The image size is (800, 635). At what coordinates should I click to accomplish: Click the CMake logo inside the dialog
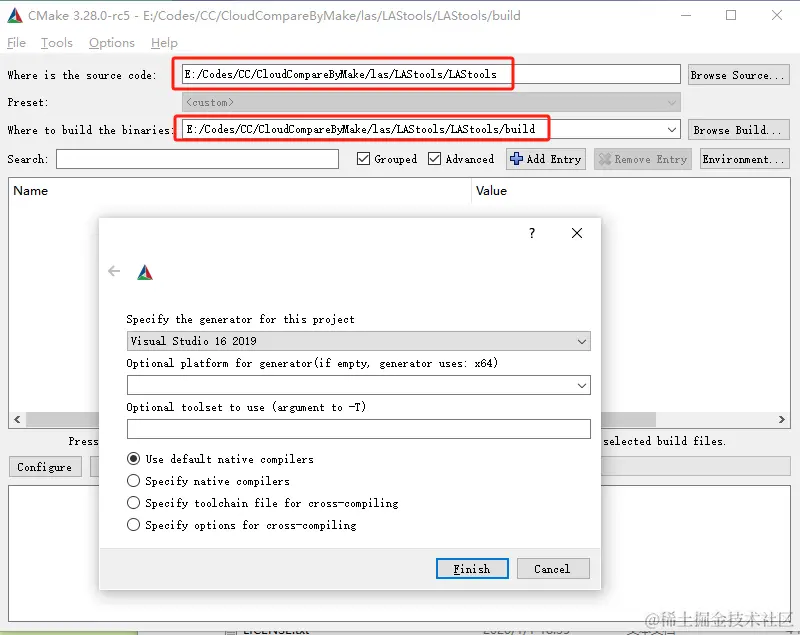coord(145,272)
